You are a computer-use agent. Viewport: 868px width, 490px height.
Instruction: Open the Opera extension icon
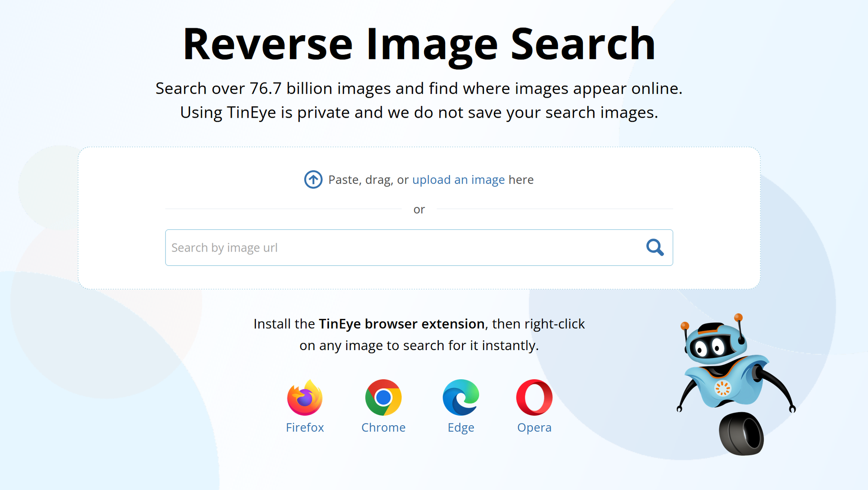534,397
